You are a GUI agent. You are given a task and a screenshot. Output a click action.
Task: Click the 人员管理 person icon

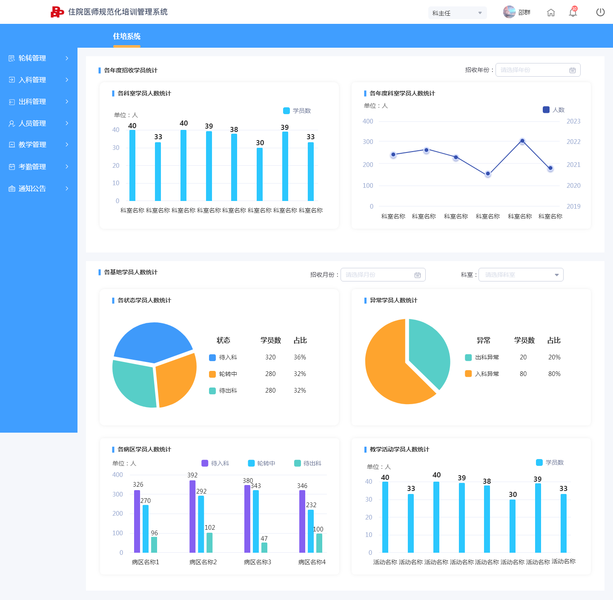pyautogui.click(x=12, y=123)
